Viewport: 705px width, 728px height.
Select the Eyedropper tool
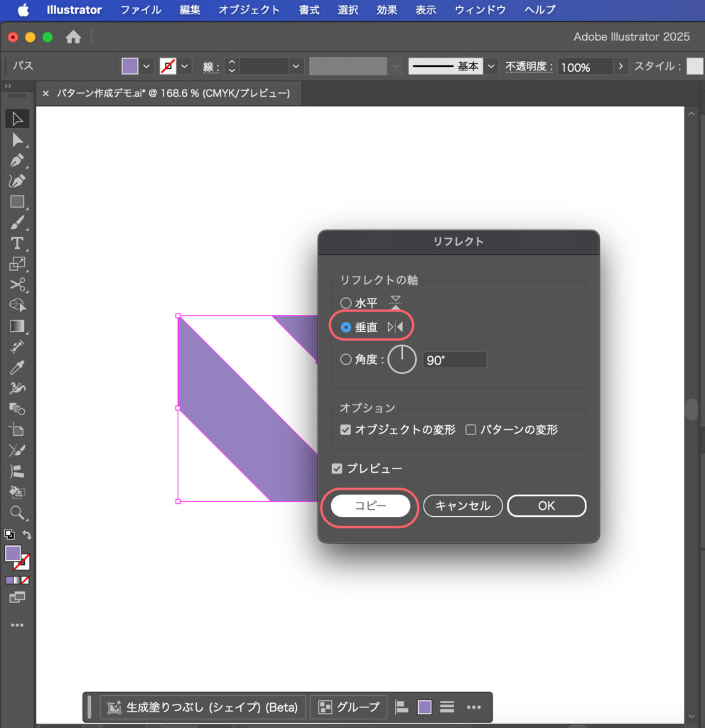(17, 368)
